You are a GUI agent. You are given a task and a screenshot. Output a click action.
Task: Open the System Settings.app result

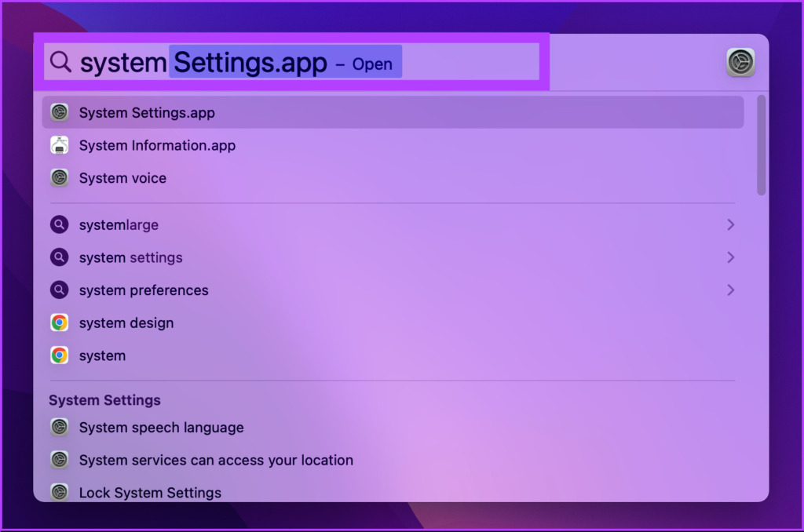pyautogui.click(x=393, y=112)
